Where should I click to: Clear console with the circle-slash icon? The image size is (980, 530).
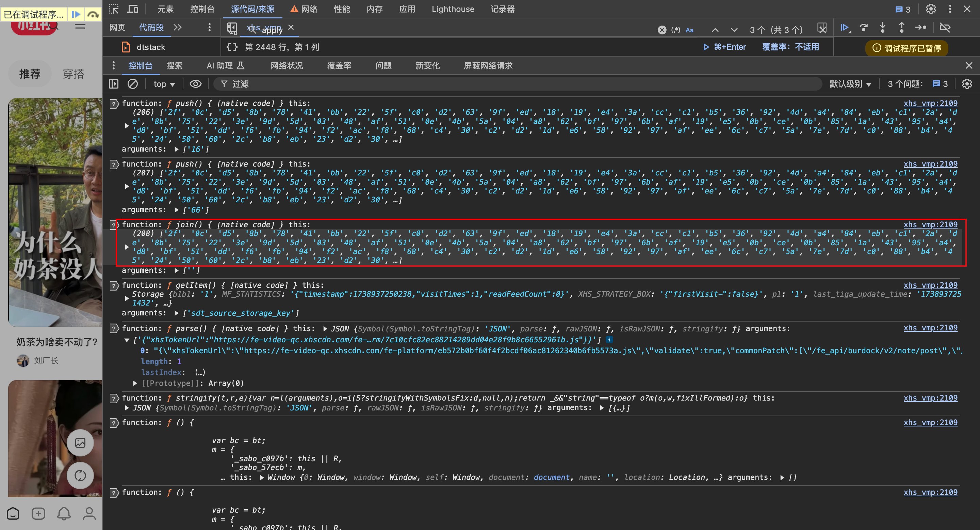pos(132,84)
